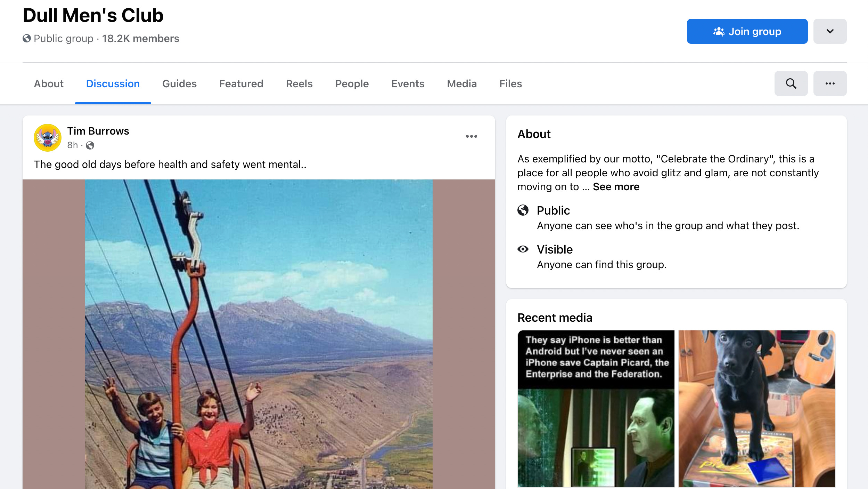Viewport: 868px width, 489px height.
Task: Click the eye icon next to Visible
Action: tap(523, 249)
